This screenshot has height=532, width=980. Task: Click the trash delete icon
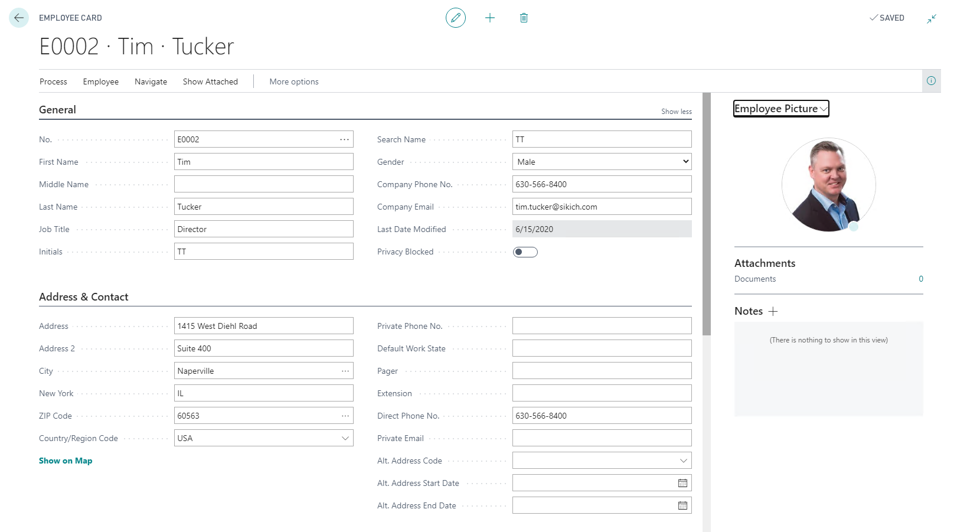tap(524, 18)
